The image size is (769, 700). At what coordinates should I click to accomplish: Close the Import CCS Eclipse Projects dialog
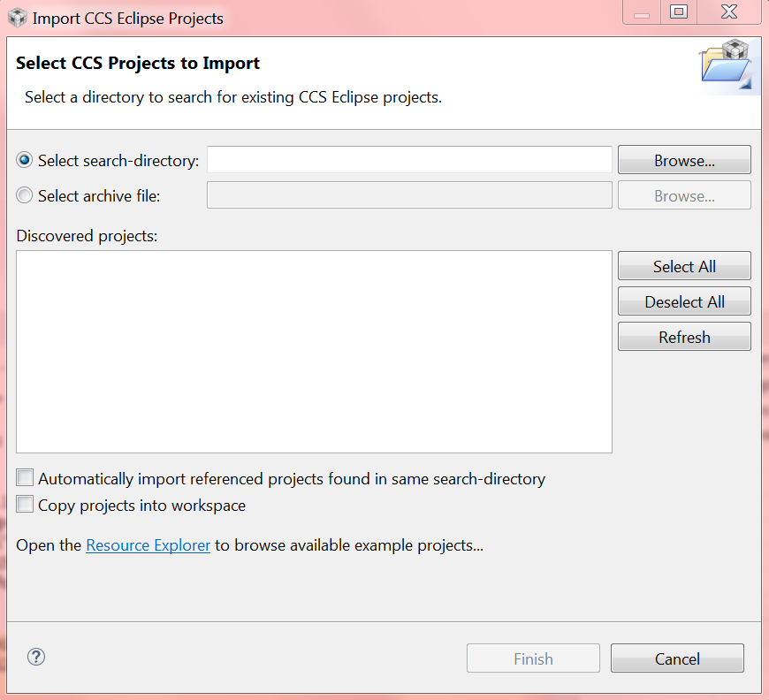729,12
